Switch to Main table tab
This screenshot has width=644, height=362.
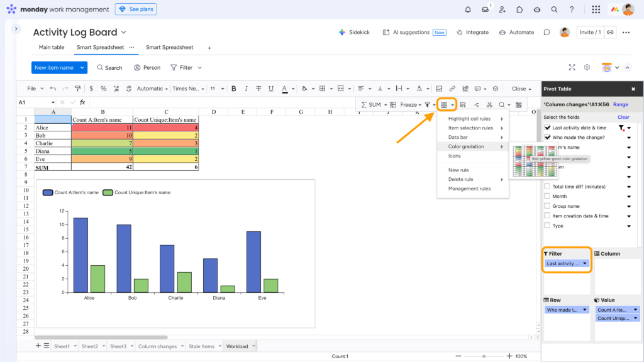(x=52, y=47)
